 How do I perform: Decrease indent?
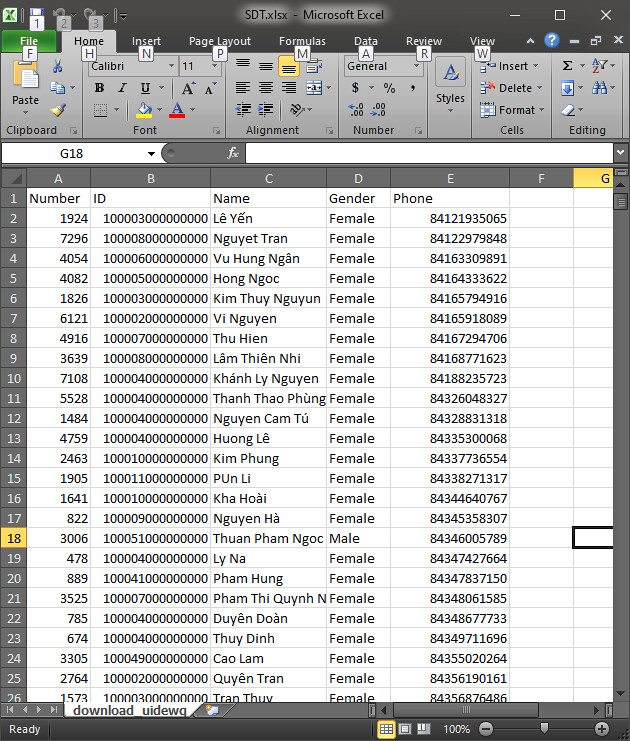[x=243, y=110]
